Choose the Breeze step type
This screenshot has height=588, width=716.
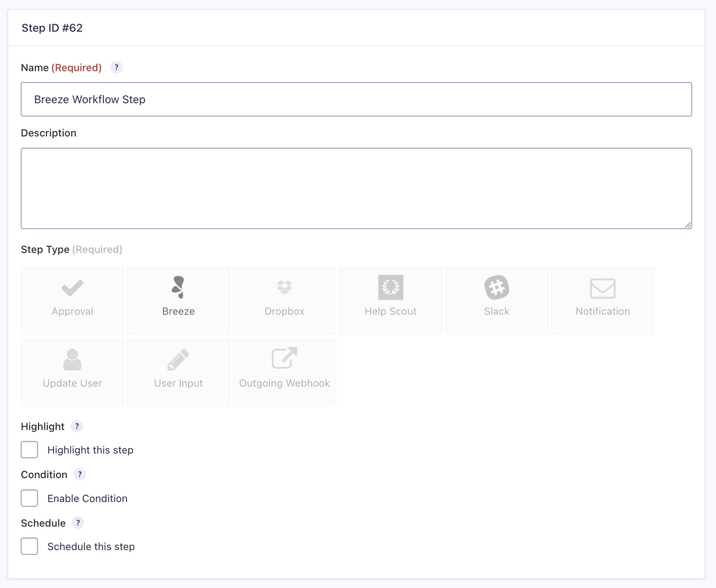coord(178,300)
